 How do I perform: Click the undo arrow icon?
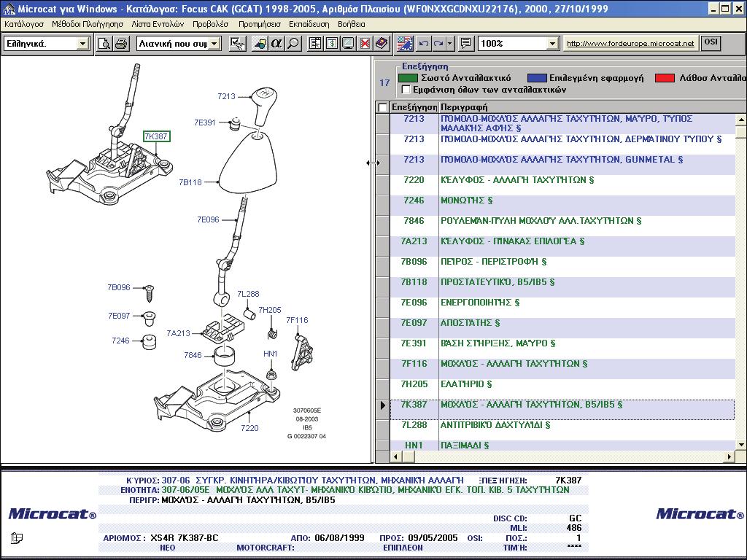423,44
